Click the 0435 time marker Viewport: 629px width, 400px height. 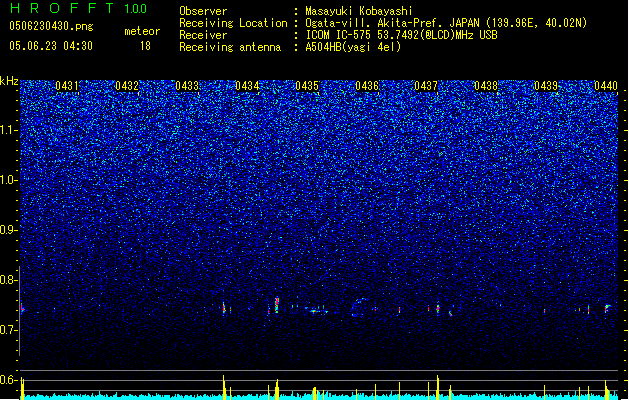[307, 86]
